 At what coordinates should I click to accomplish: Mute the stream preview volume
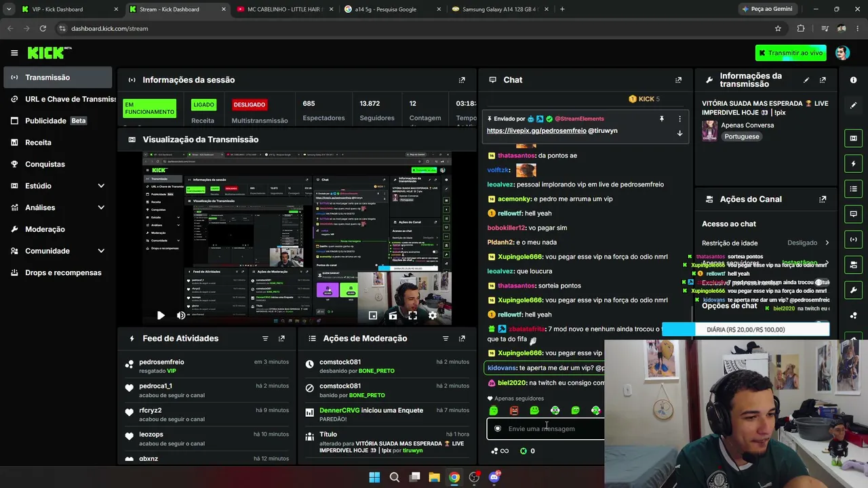pyautogui.click(x=181, y=315)
